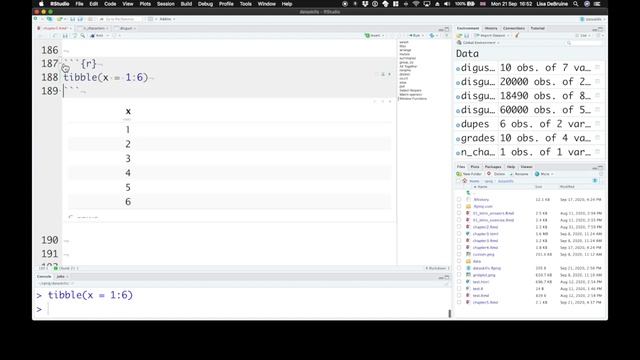The image size is (640, 360).
Task: Maximize the Console pane
Action: coord(447,277)
